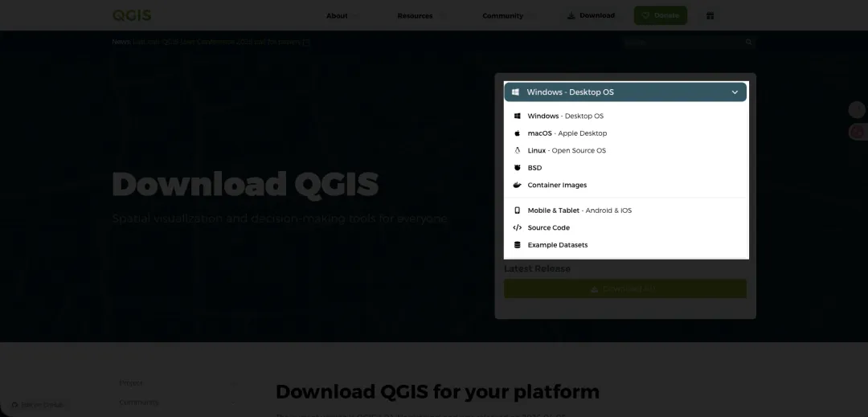Click the dimmed Download button under Latest Release

[625, 288]
